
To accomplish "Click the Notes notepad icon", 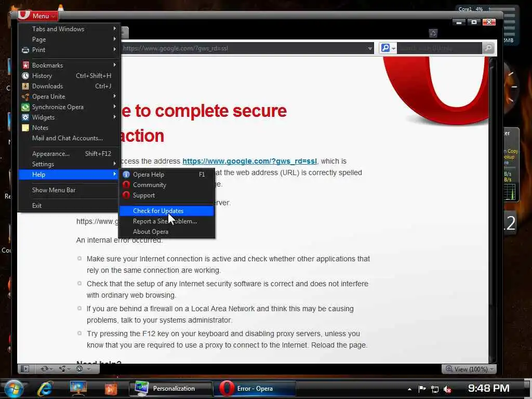I will pos(25,128).
